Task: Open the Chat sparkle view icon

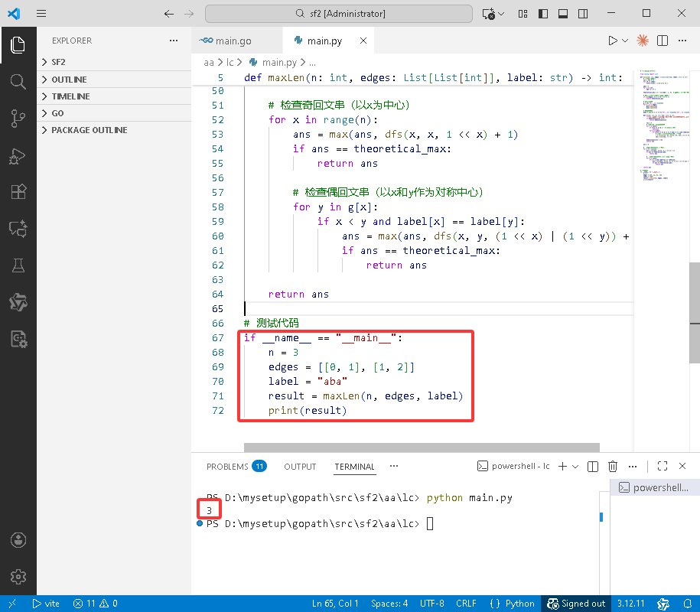Action: coord(18,229)
